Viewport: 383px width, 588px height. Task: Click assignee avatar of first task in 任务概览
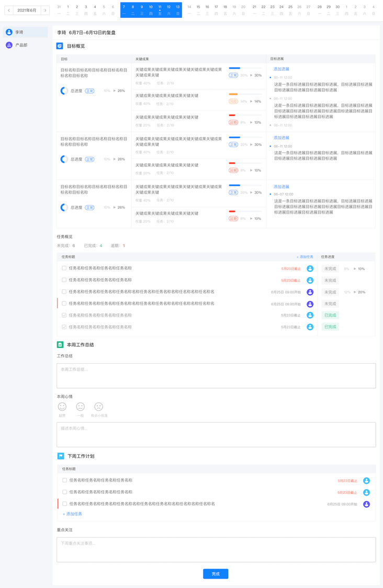click(x=310, y=268)
